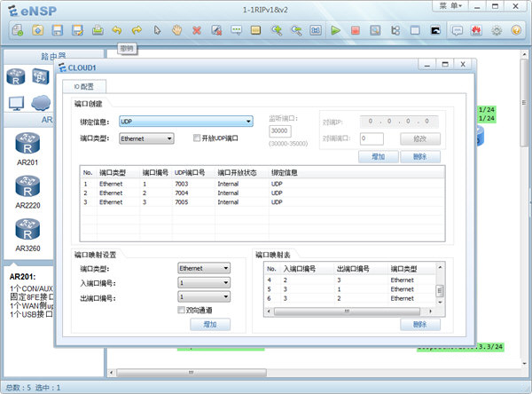Select the hand pan tool
532x394 pixels.
tap(176, 30)
